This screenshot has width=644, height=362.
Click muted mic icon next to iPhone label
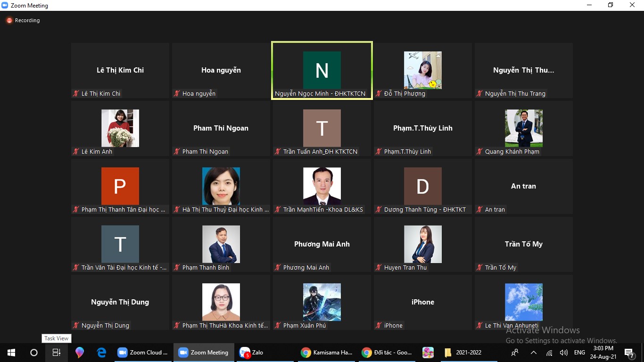(378, 326)
